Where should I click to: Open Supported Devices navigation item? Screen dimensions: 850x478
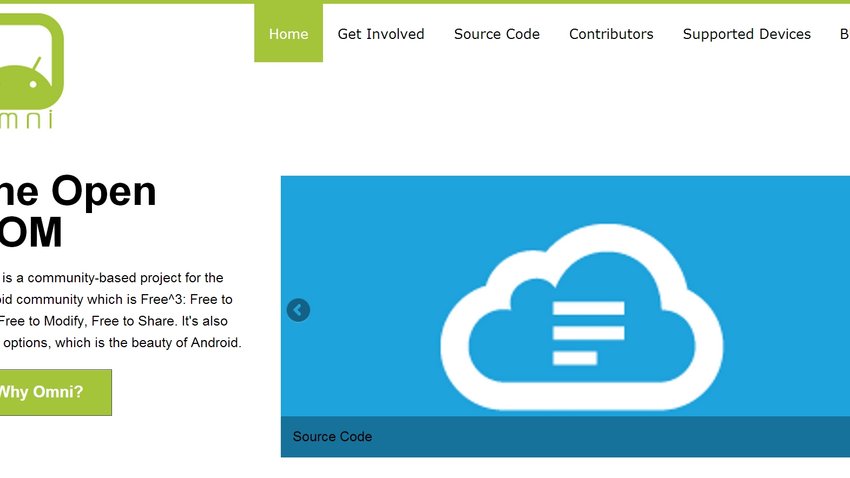(746, 34)
